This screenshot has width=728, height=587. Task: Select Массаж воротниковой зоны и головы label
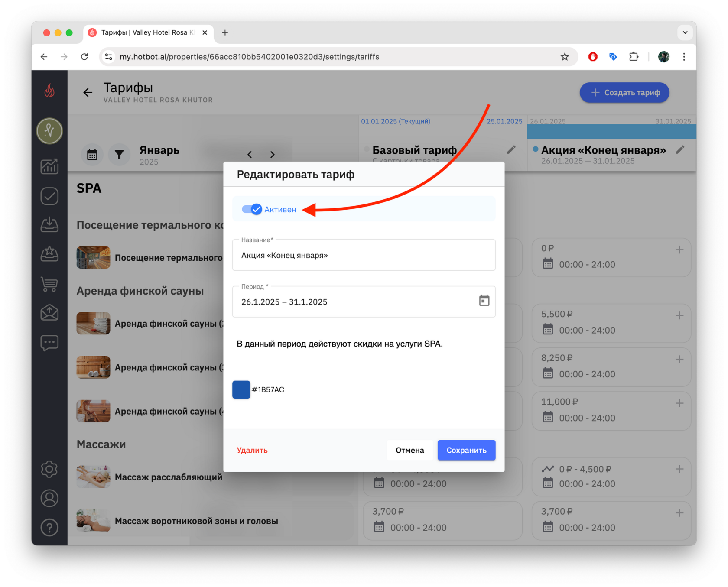tap(196, 521)
